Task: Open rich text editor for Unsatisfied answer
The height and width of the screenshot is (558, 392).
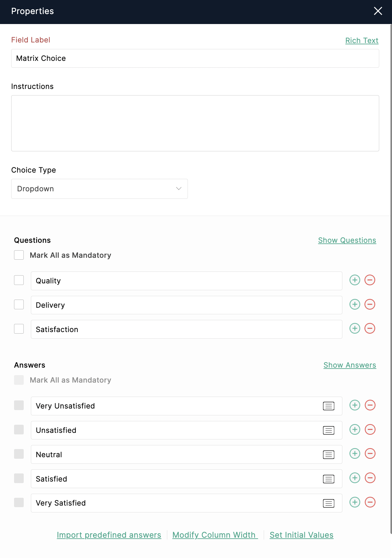Action: [329, 430]
